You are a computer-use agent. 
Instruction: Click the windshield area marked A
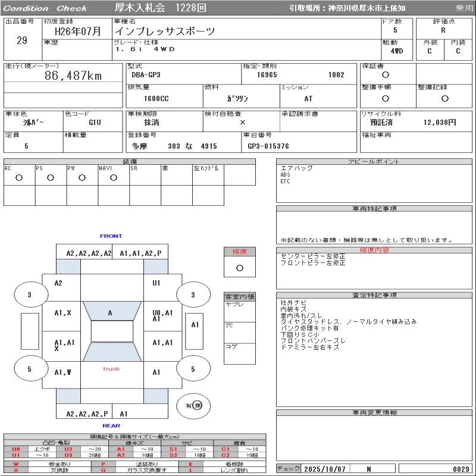coord(111,312)
